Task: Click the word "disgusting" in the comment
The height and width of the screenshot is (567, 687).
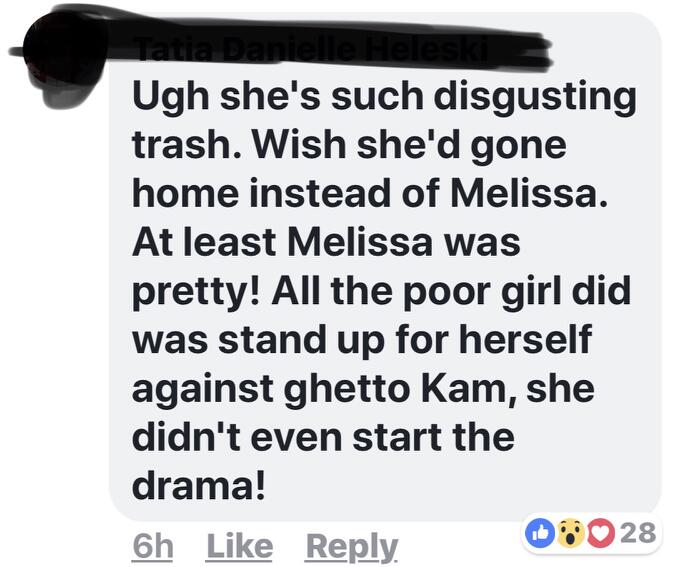Action: point(535,97)
